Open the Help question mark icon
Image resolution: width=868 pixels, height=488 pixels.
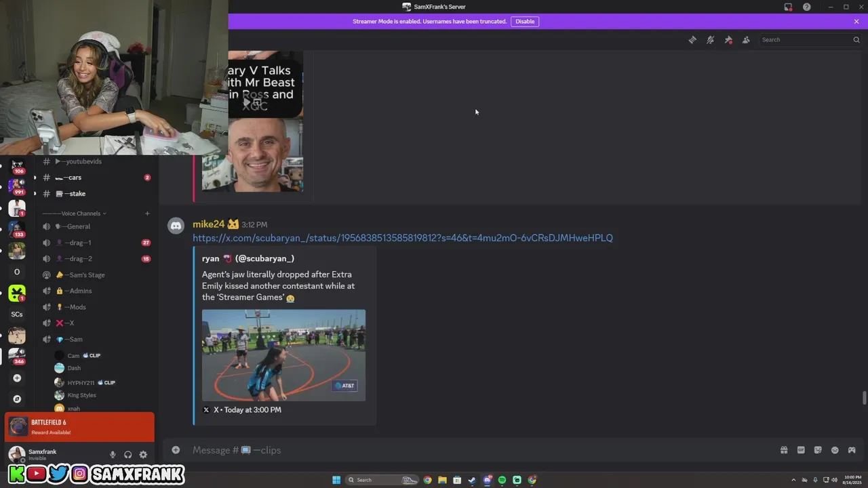807,7
